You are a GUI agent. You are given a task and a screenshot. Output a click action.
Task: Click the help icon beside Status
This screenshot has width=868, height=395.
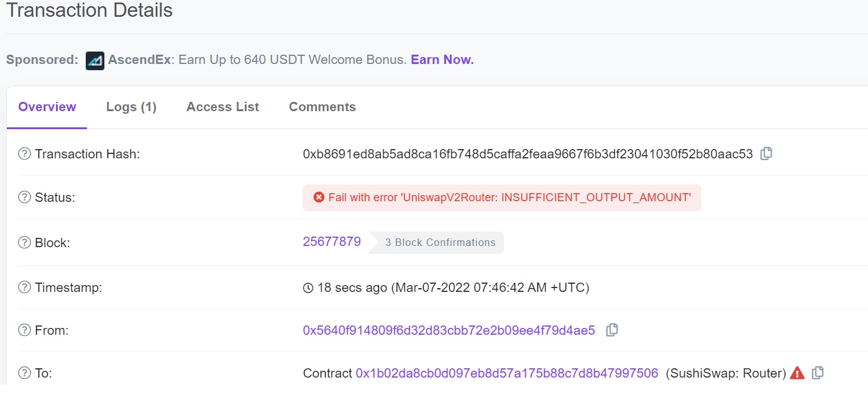click(x=24, y=197)
